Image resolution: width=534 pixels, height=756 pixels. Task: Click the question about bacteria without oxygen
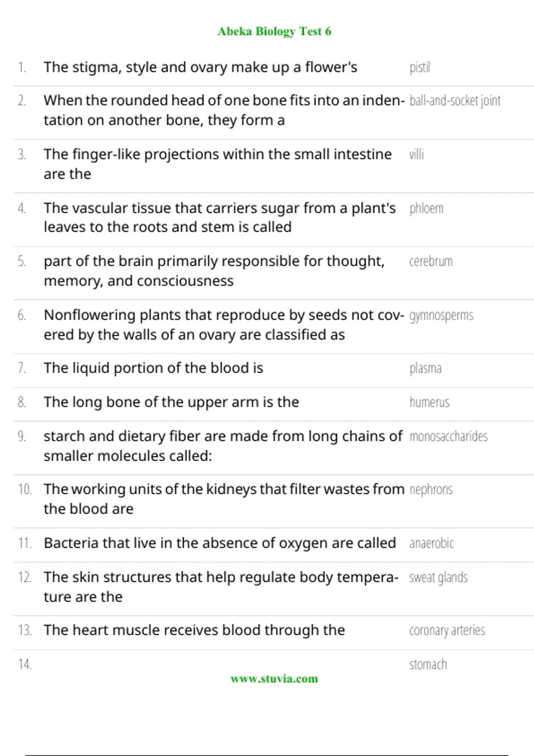click(220, 543)
